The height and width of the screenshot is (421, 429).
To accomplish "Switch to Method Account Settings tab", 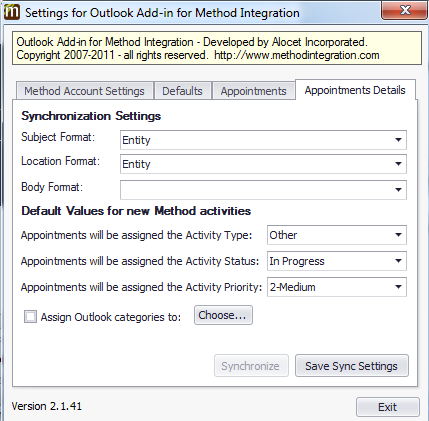I will click(x=84, y=91).
